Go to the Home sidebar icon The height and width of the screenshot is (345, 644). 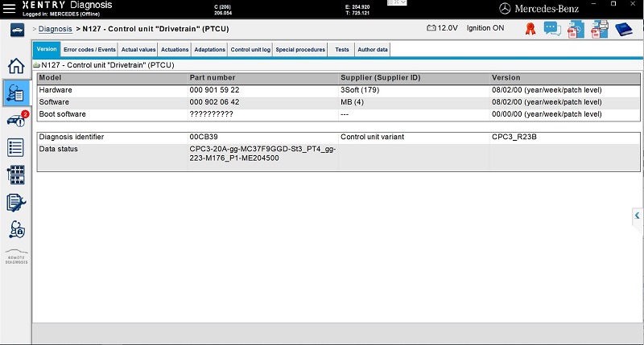16,66
